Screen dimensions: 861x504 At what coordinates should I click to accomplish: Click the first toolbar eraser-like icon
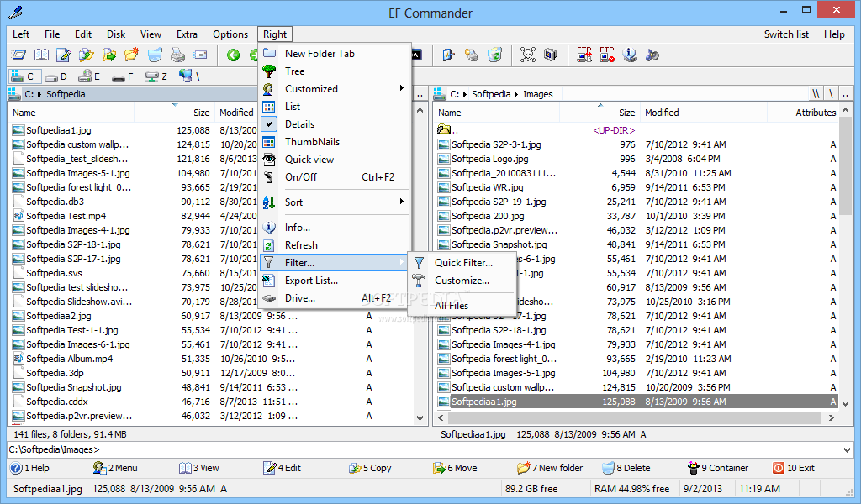click(x=19, y=55)
